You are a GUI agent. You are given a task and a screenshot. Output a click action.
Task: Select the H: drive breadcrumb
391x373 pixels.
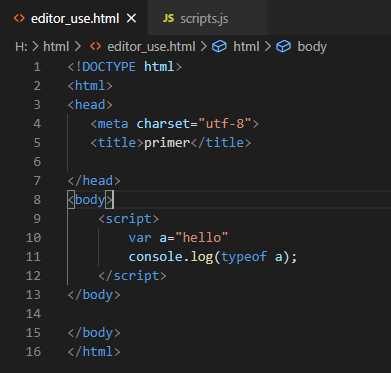tap(21, 47)
